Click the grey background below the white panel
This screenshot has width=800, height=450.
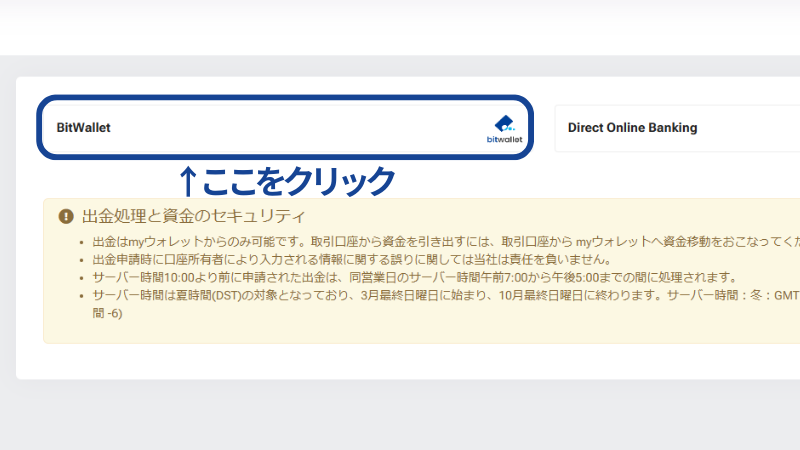tap(400, 415)
